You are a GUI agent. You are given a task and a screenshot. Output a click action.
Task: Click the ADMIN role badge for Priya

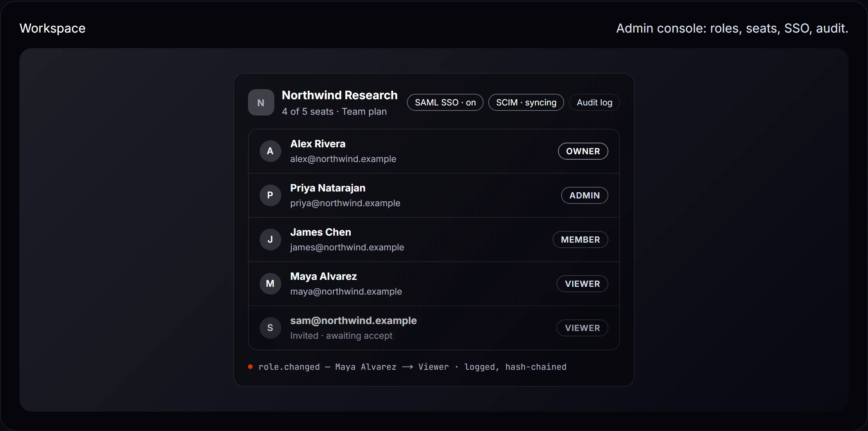point(584,195)
